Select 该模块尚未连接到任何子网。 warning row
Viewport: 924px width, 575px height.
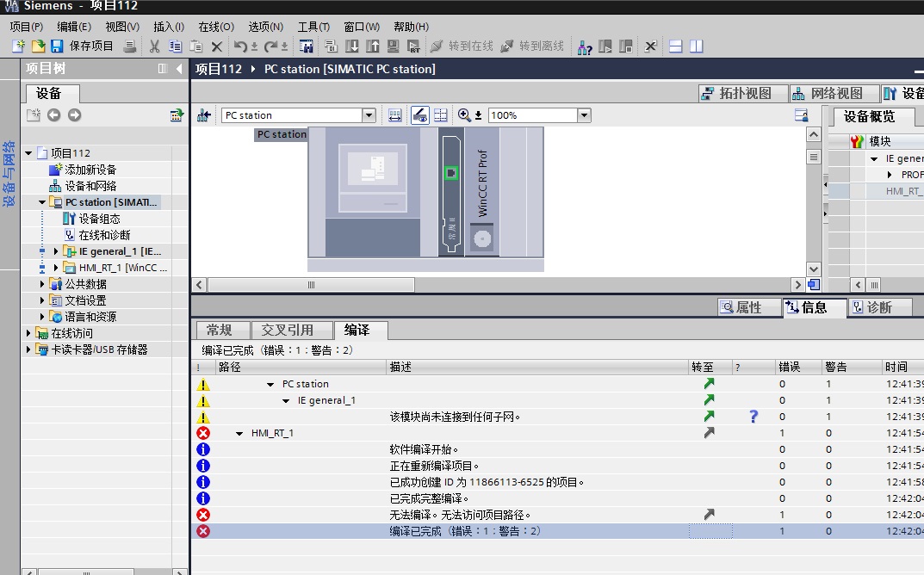coord(557,417)
